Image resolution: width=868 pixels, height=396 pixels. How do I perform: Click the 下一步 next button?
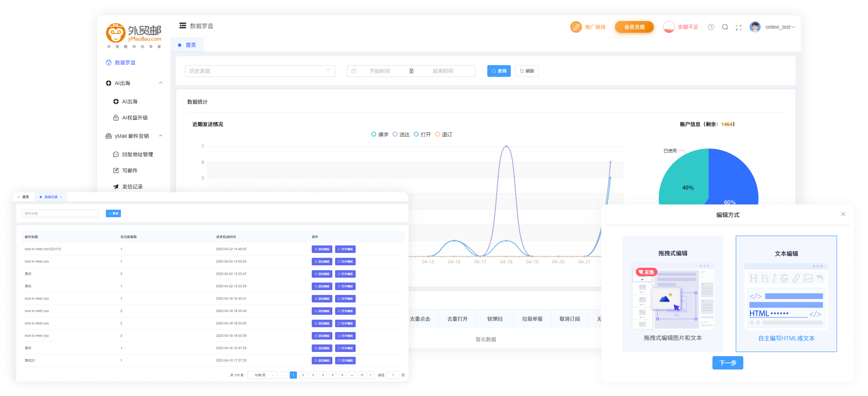[728, 363]
